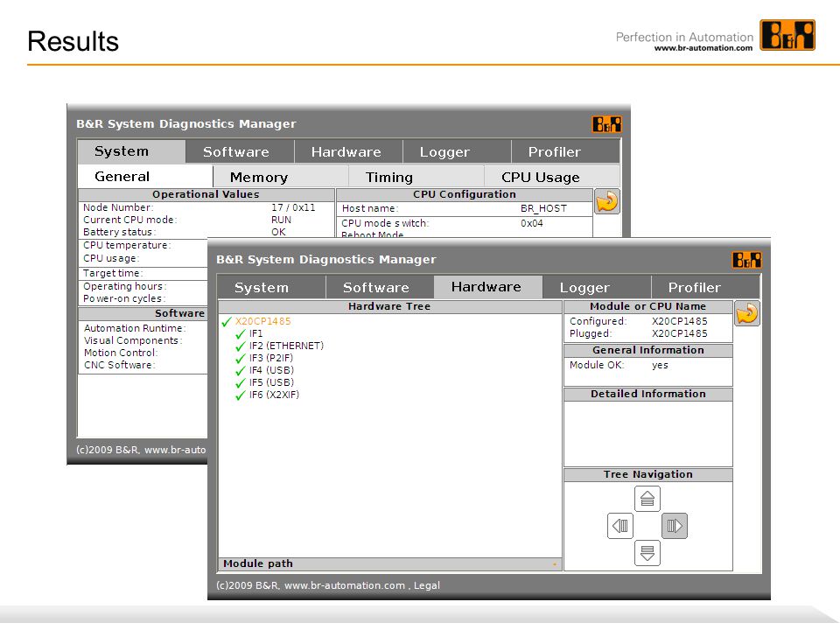Select IF3 (P2IF) in the Hardware Tree

coord(271,359)
